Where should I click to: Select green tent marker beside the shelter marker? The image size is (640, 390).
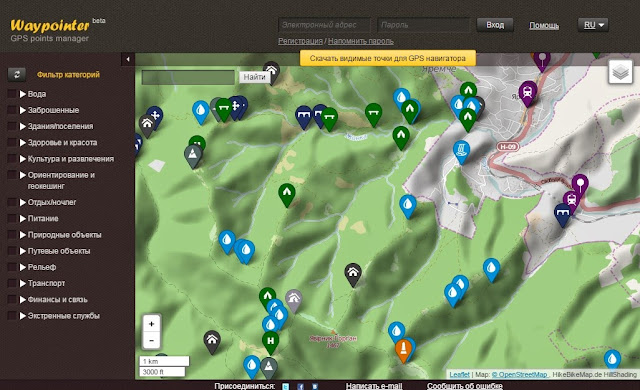pos(266,297)
